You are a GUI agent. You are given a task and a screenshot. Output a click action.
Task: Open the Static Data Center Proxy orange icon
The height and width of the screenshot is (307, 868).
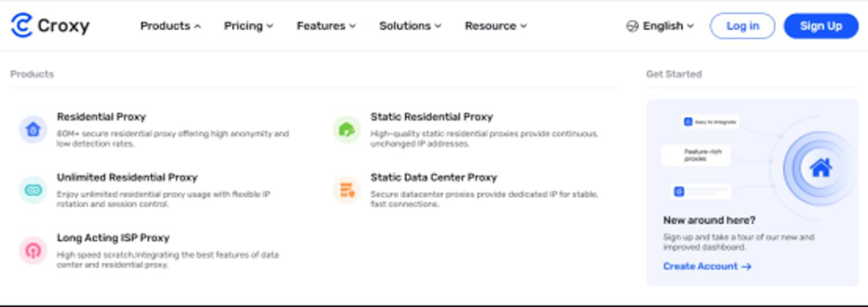(x=347, y=190)
